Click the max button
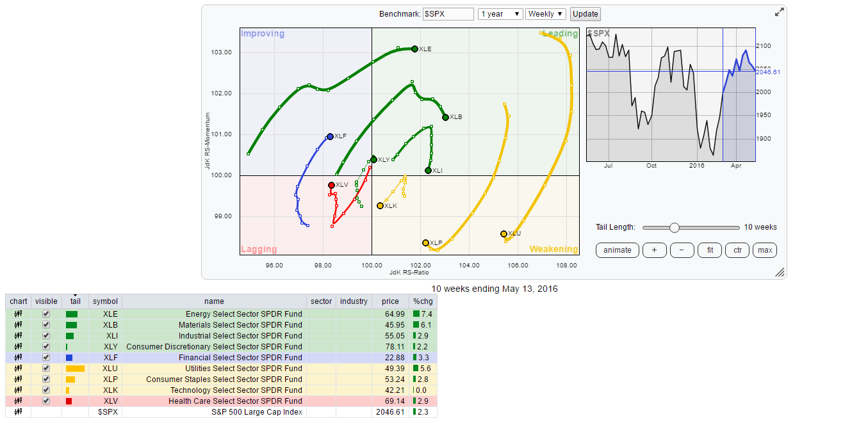Viewport: 868px width, 423px height. tap(765, 250)
